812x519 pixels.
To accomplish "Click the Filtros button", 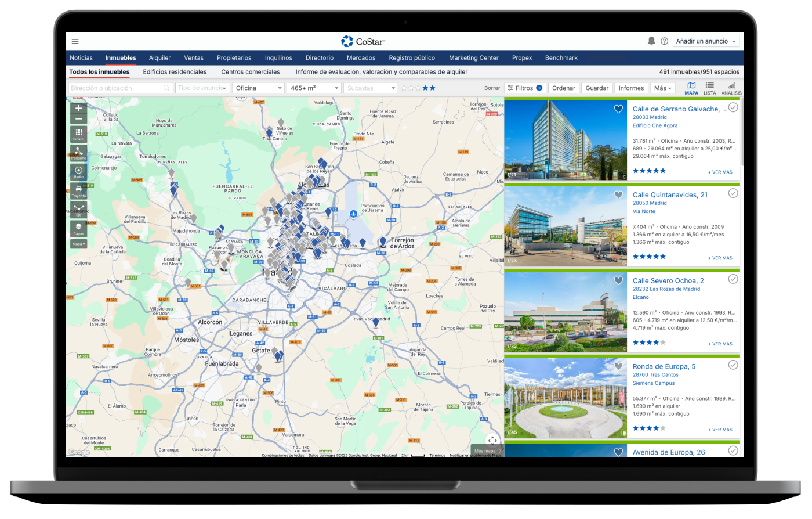I will click(x=524, y=88).
